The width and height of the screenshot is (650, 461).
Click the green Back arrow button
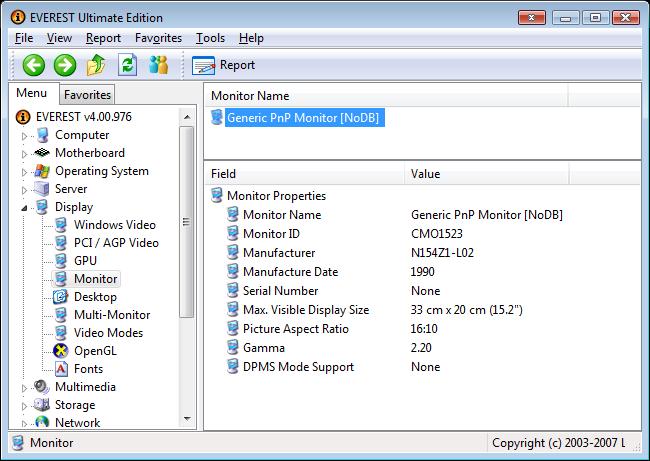click(34, 65)
